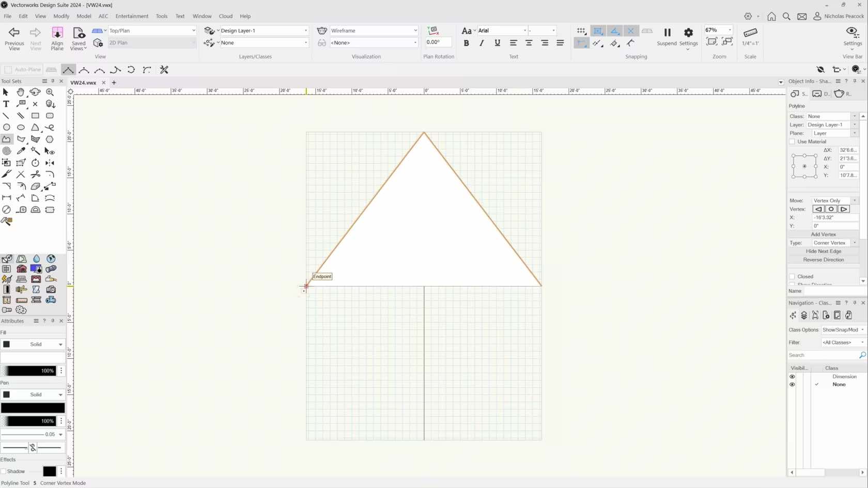Click the Plan Rotation 0.00° field

coord(438,42)
